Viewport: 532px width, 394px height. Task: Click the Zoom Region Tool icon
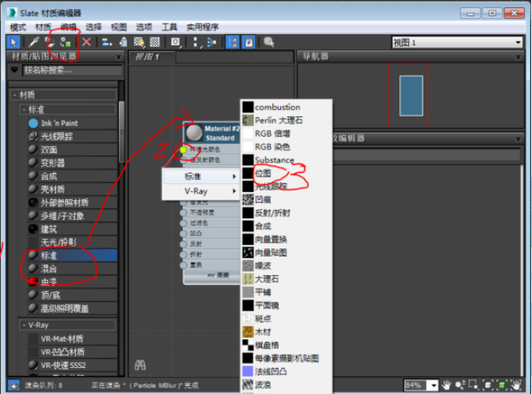[473, 385]
